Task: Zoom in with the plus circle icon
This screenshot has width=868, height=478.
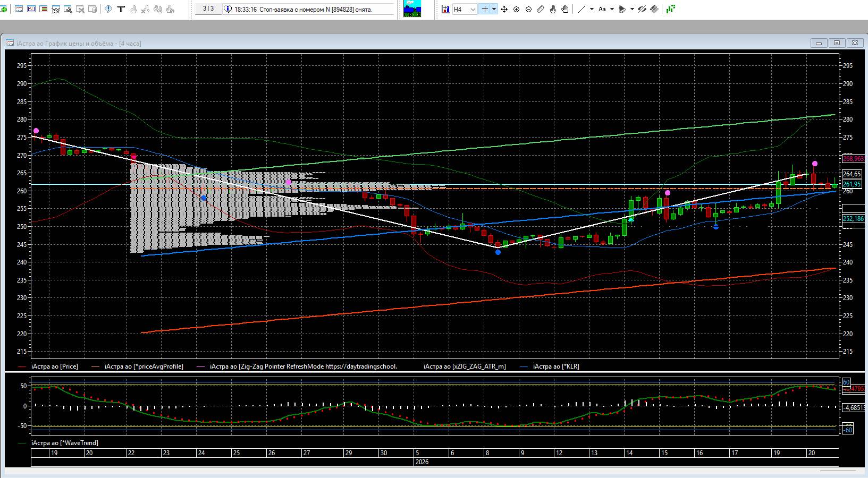Action: pyautogui.click(x=516, y=9)
